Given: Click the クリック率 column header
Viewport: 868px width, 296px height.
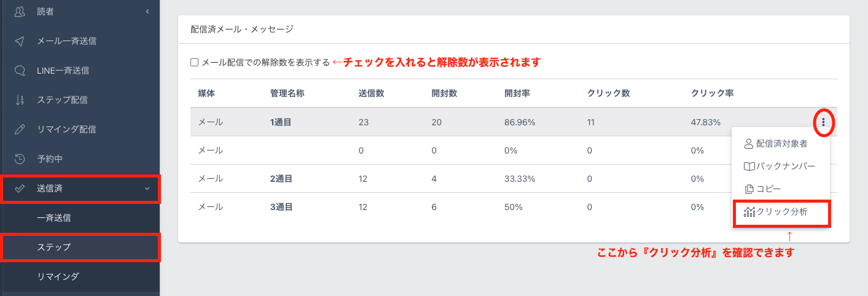Looking at the screenshot, I should click(712, 93).
